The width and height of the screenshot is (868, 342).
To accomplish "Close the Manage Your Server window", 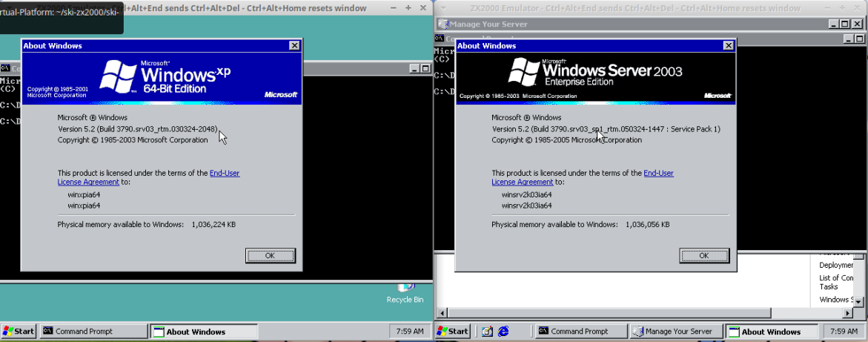I will coord(856,24).
